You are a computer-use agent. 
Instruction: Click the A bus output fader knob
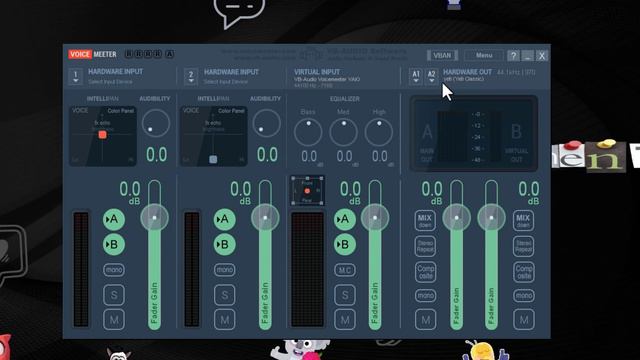tap(456, 218)
